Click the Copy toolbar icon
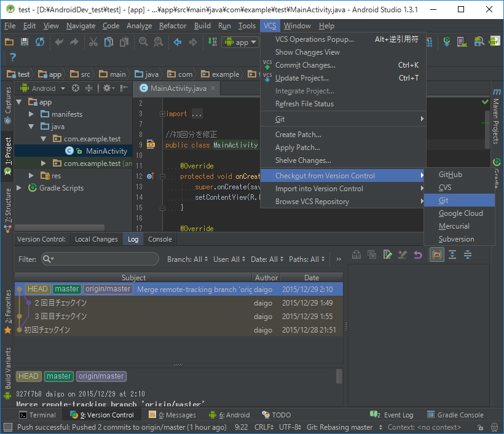Screen dimensions: 504x434 [109, 42]
